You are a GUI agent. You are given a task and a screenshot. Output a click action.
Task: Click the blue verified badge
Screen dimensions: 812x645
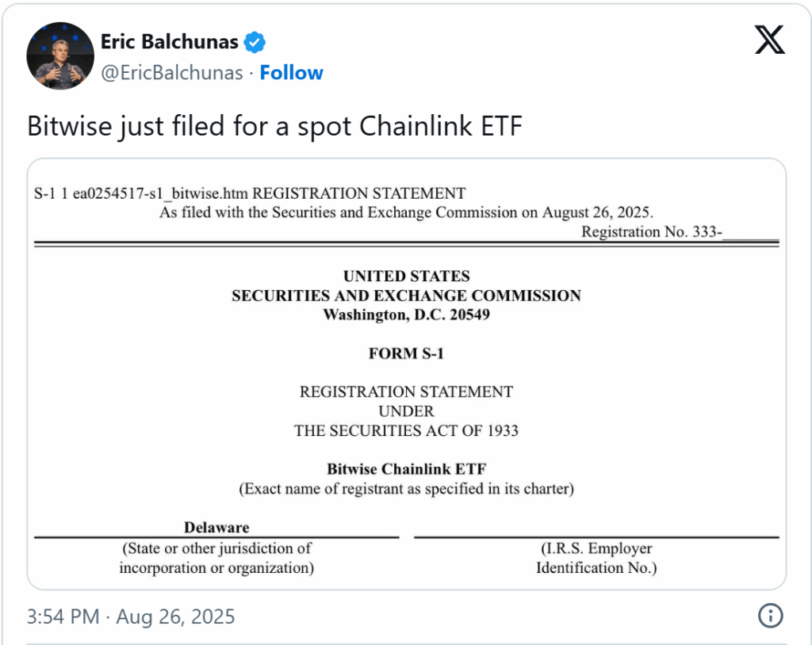point(255,42)
